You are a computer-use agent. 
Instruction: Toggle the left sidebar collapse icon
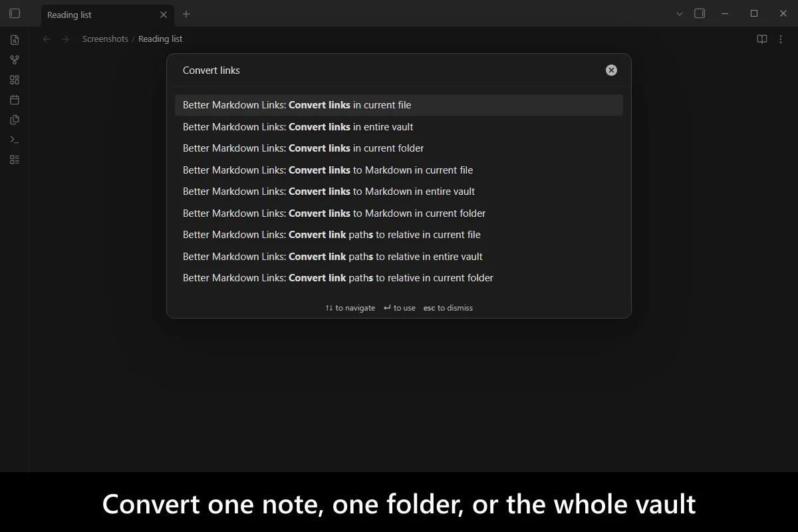coord(15,13)
